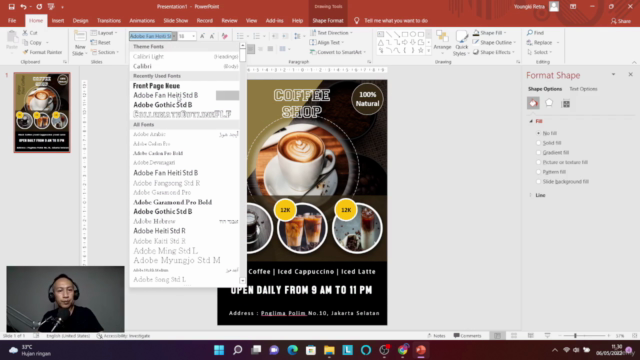Close the Format Shape pane
This screenshot has width=640, height=360.
click(x=631, y=75)
